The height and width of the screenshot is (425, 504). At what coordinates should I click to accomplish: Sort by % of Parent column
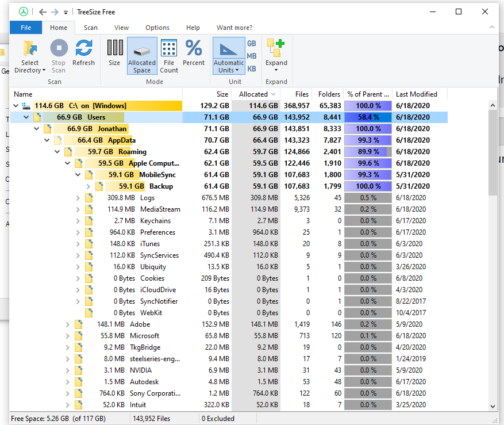(x=368, y=94)
